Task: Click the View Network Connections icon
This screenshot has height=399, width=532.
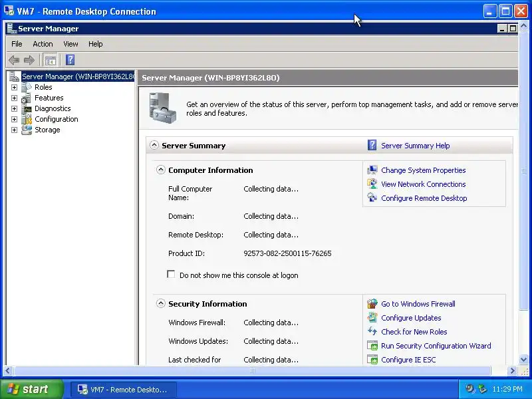Action: (x=372, y=184)
